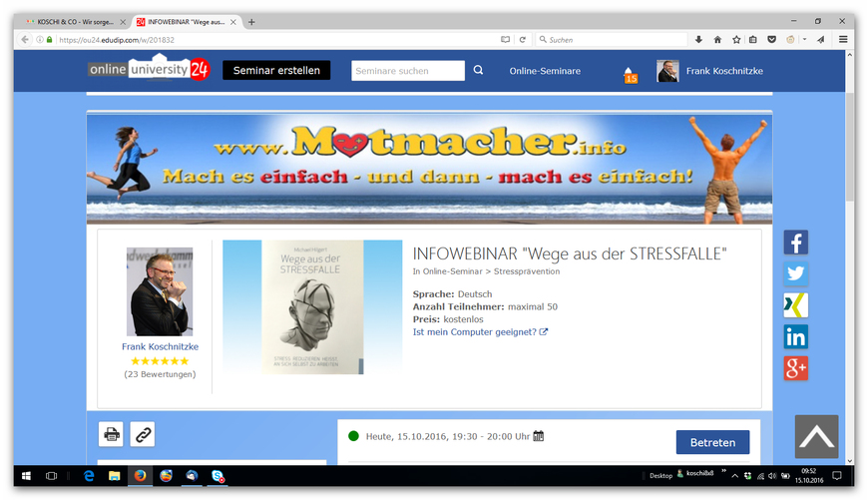Click the scroll-to-top arrow button

tap(816, 436)
